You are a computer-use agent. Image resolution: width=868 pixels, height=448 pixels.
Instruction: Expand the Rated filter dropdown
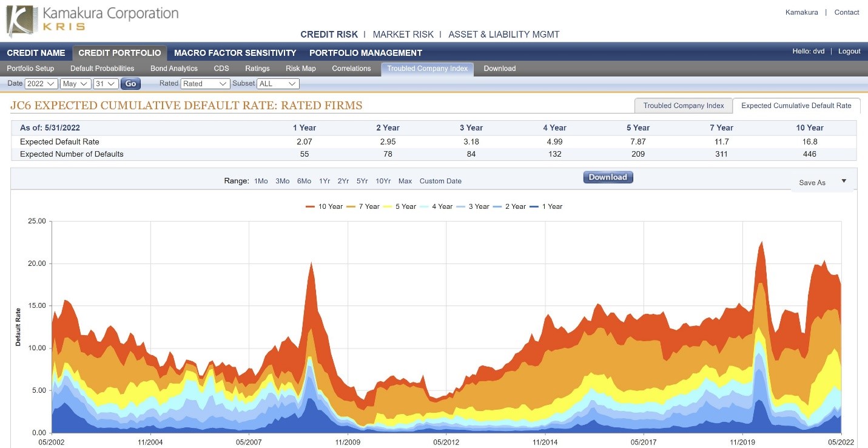point(205,84)
